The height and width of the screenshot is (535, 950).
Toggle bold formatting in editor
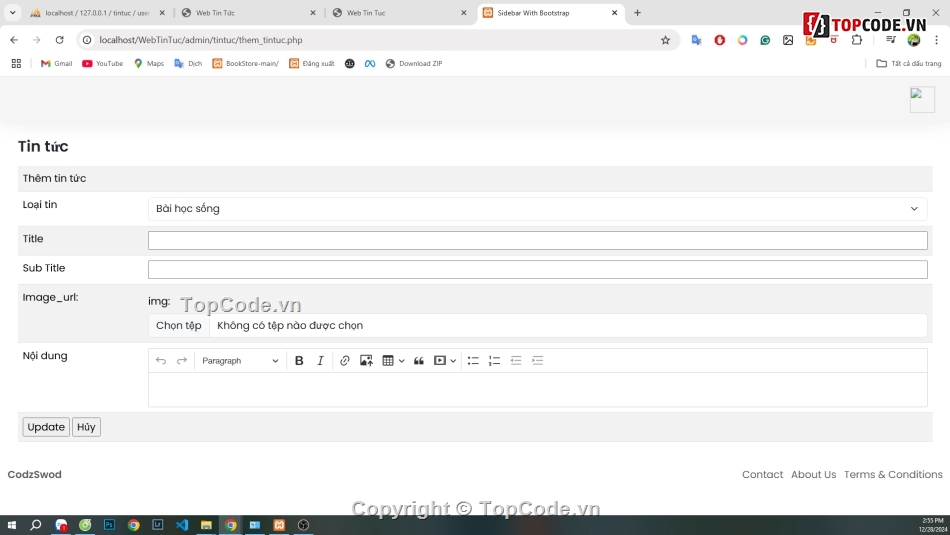(299, 361)
